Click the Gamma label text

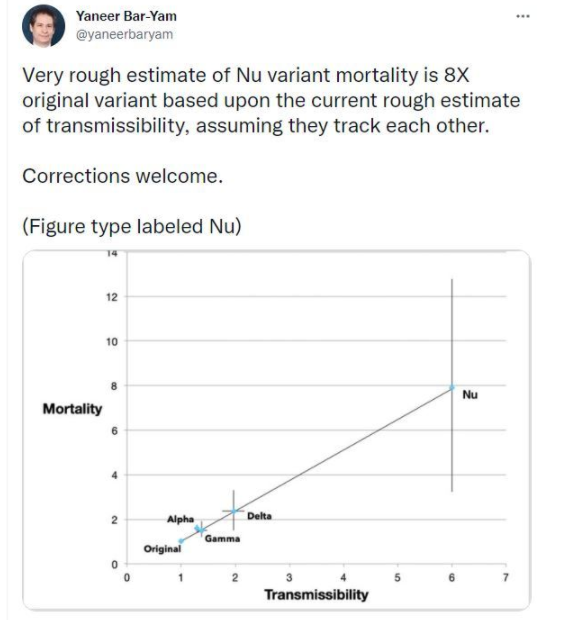click(222, 539)
